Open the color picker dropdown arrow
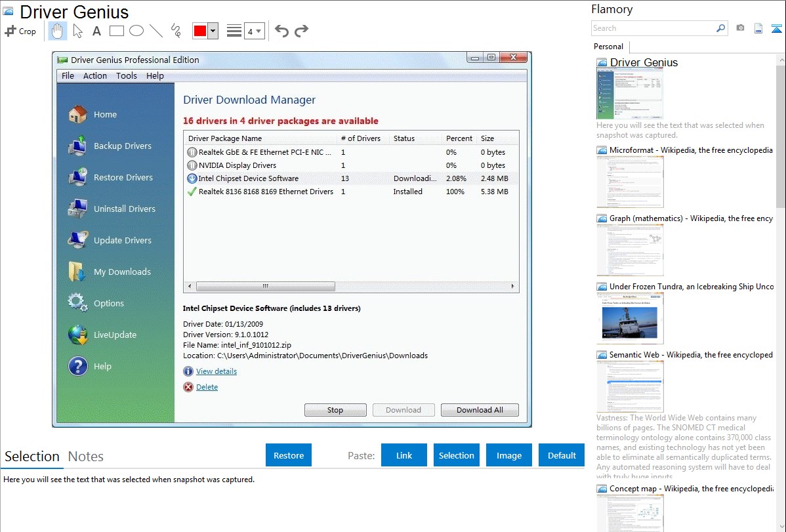This screenshot has height=532, width=786. pos(213,31)
